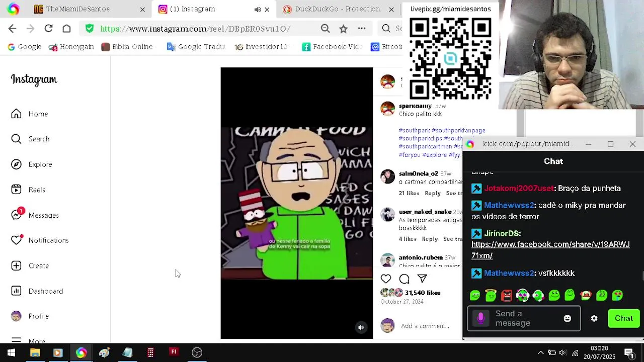Screen dimensions: 644x362
Task: Open salm0nela_o2 commenter profile
Action: (x=418, y=174)
